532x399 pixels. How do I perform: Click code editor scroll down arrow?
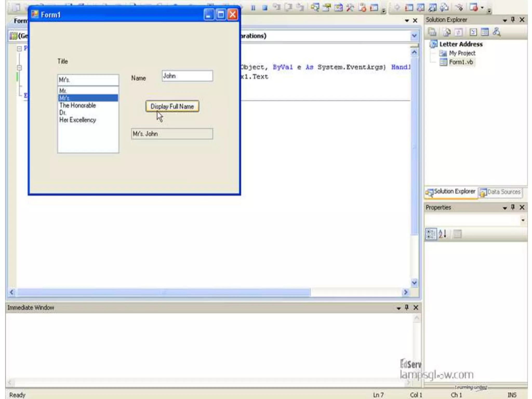pos(414,282)
